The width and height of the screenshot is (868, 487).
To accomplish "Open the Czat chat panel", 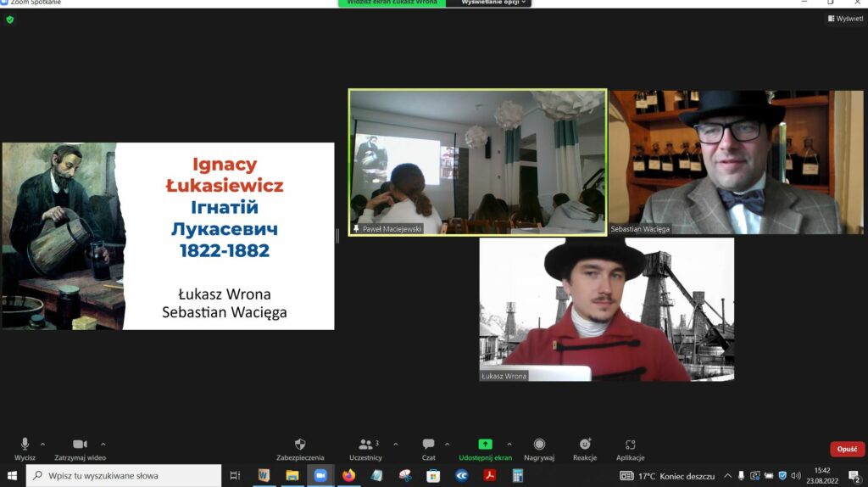I will point(428,445).
